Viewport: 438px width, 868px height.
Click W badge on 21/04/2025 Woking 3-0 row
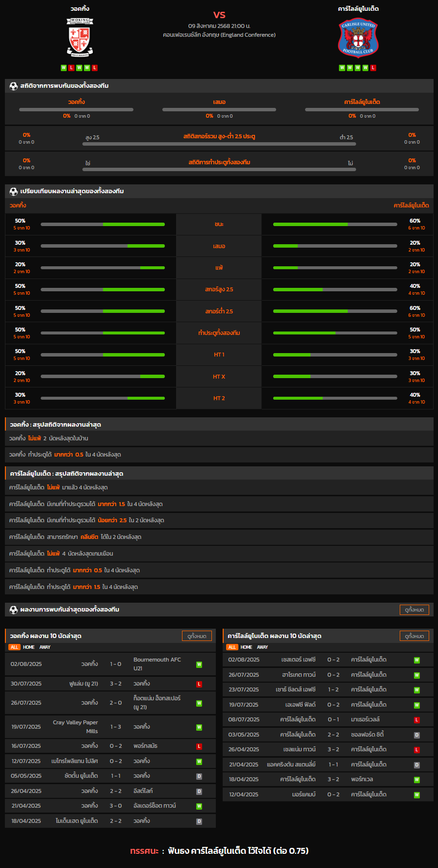pyautogui.click(x=199, y=806)
